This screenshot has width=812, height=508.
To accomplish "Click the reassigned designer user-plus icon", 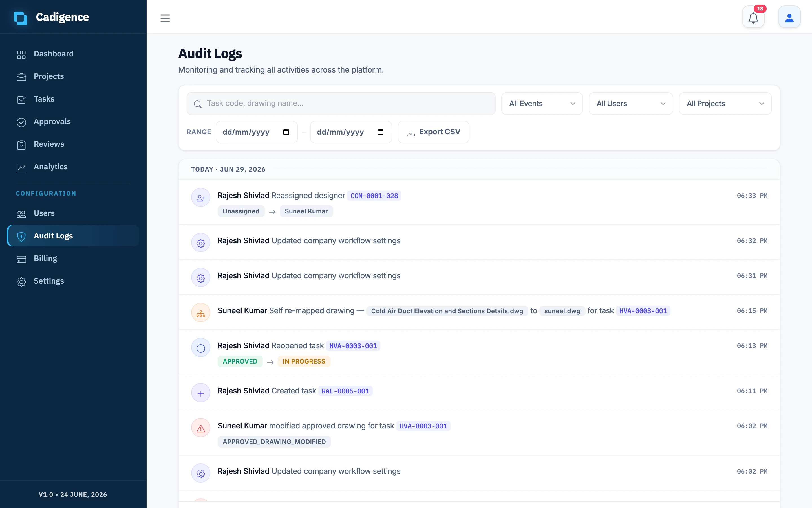I will click(x=201, y=197).
